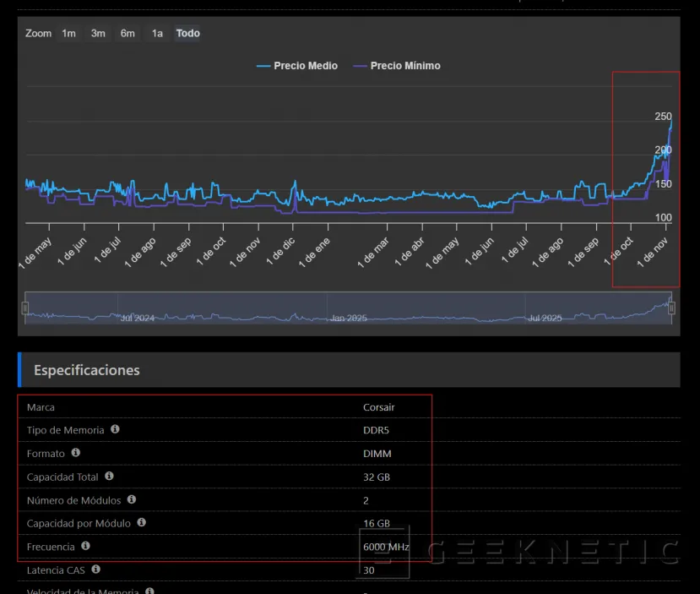Toggle the Precio Medio series in legend
Viewport: 700px width, 594px height.
[296, 66]
